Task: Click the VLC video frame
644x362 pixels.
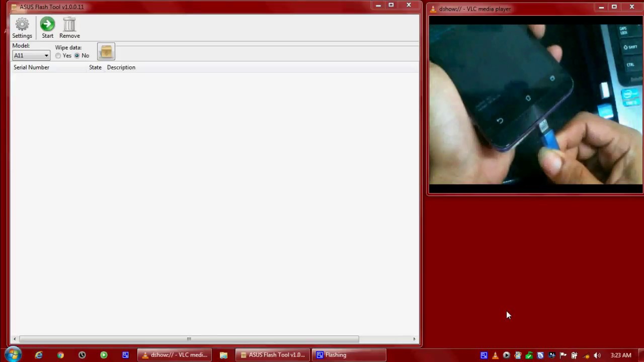Action: click(x=536, y=105)
